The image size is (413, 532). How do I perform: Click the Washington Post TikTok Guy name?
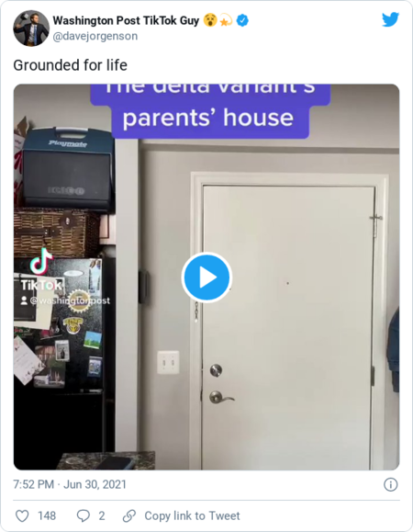[126, 21]
